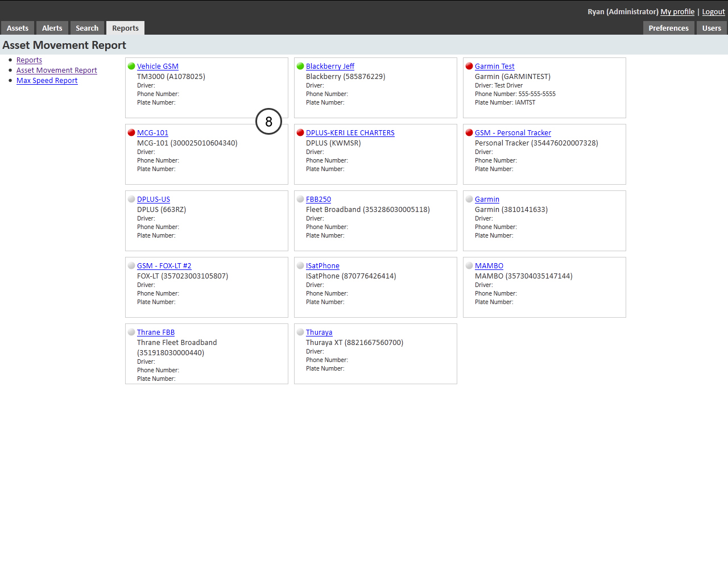Go to the Search tab
This screenshot has height=582, width=728.
click(87, 28)
